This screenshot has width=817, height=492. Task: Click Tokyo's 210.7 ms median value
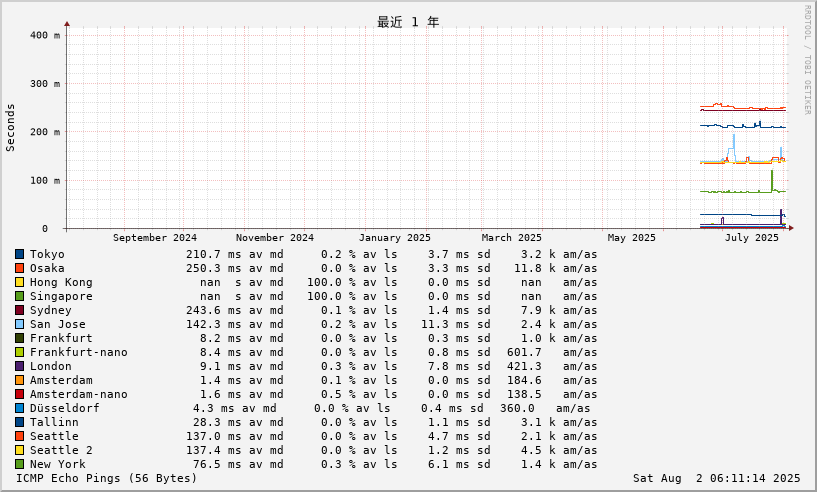tap(214, 254)
